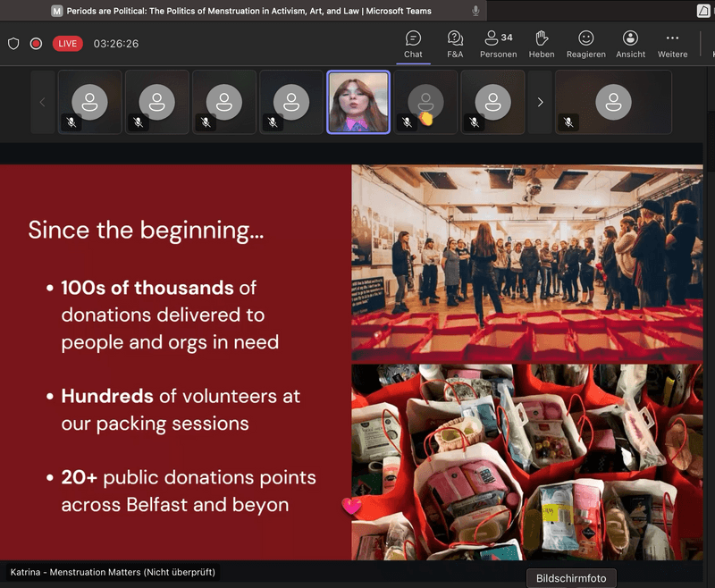Select the active speaker video thumbnail
Screen dimensions: 715x588
pos(358,103)
